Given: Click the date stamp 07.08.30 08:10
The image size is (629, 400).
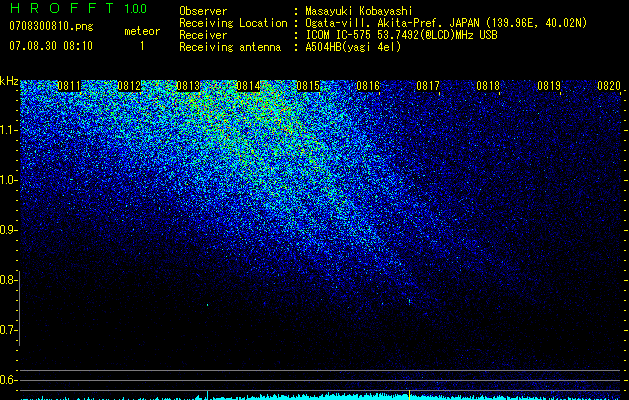Looking at the screenshot, I should 51,46.
